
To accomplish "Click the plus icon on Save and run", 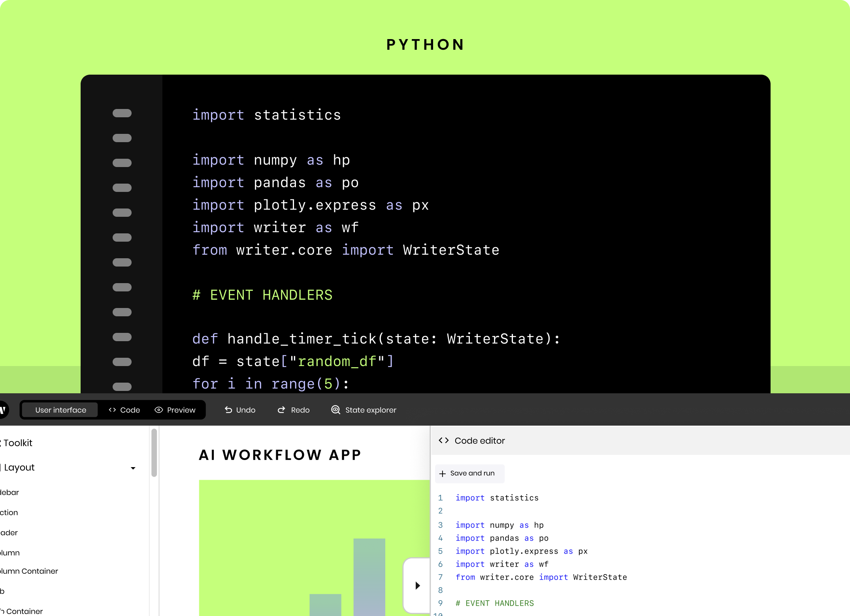I will click(442, 473).
